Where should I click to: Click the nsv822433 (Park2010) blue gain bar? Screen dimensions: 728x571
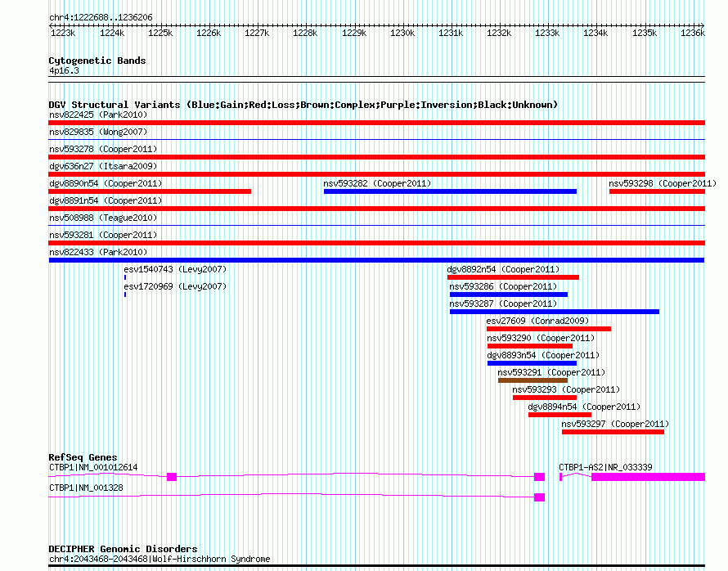(376, 260)
